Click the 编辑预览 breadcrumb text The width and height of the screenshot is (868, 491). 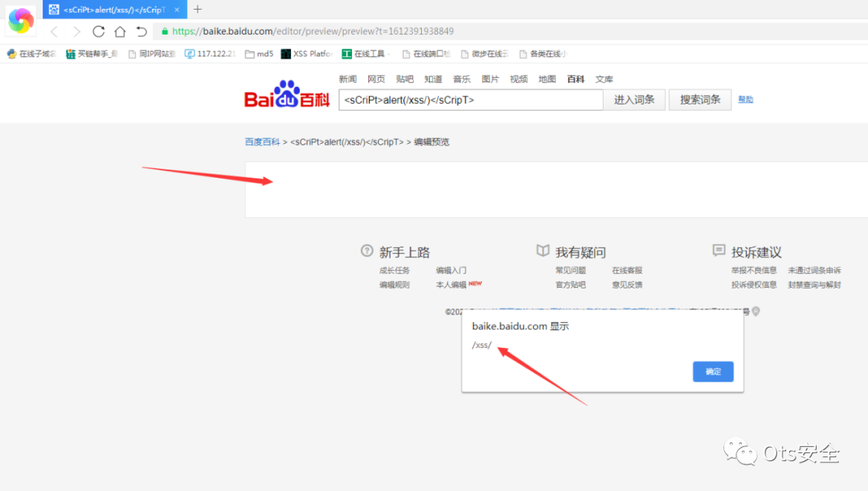[x=432, y=141]
